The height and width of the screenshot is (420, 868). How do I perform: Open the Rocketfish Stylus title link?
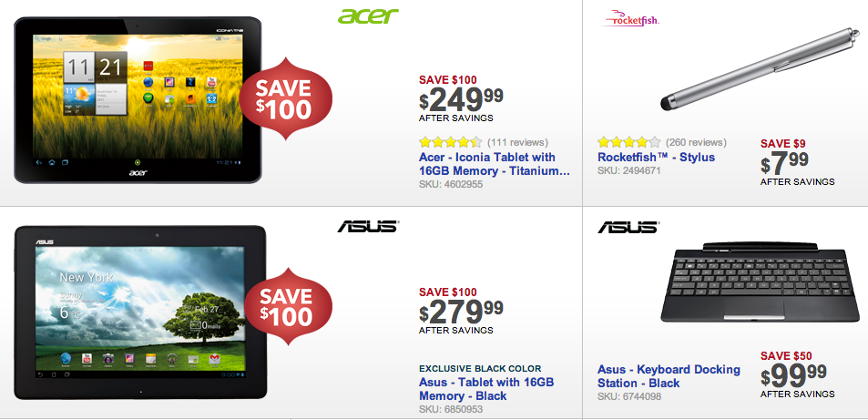coord(656,157)
